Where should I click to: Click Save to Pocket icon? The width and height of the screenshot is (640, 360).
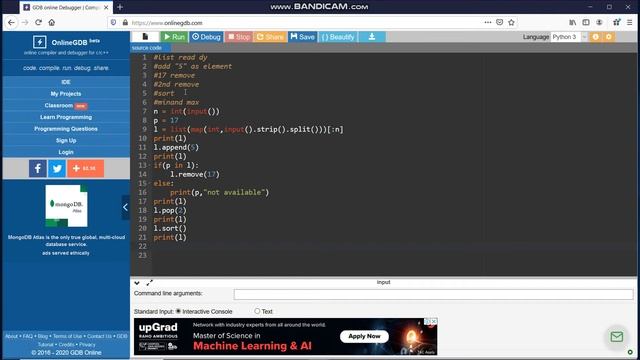click(499, 22)
